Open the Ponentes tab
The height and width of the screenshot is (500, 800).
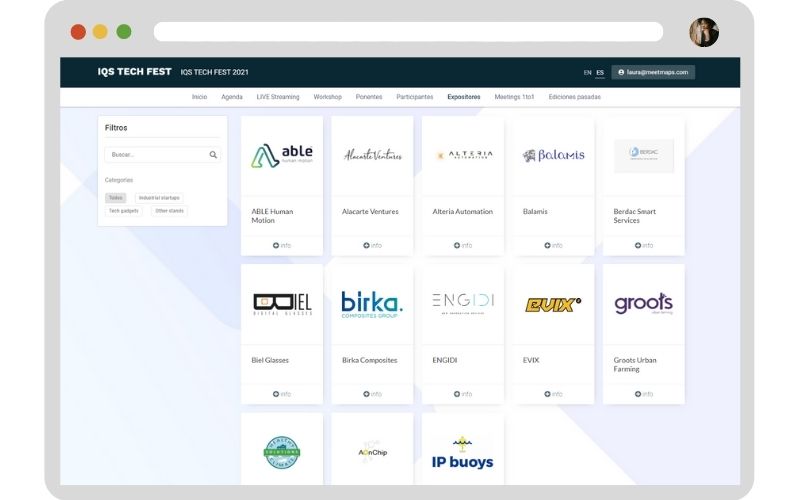click(369, 97)
